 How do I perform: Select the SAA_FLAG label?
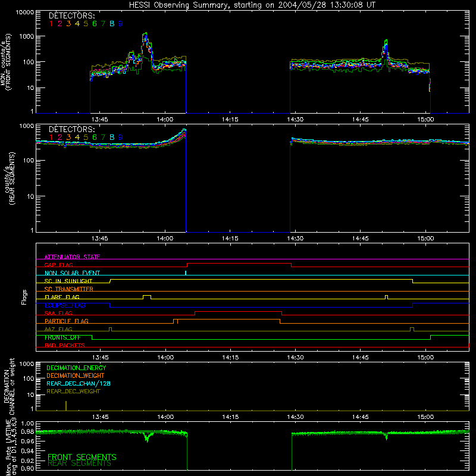(x=58, y=313)
